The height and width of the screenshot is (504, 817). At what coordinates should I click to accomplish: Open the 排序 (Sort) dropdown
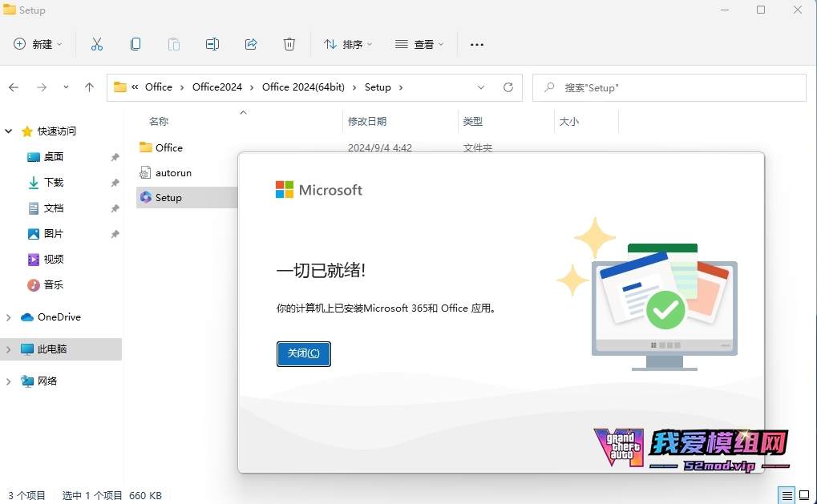(x=348, y=44)
